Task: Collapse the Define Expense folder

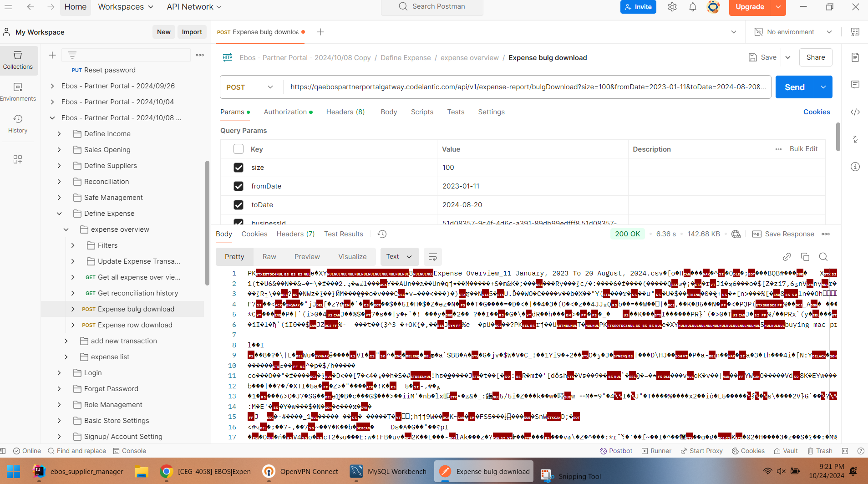Action: (x=59, y=214)
